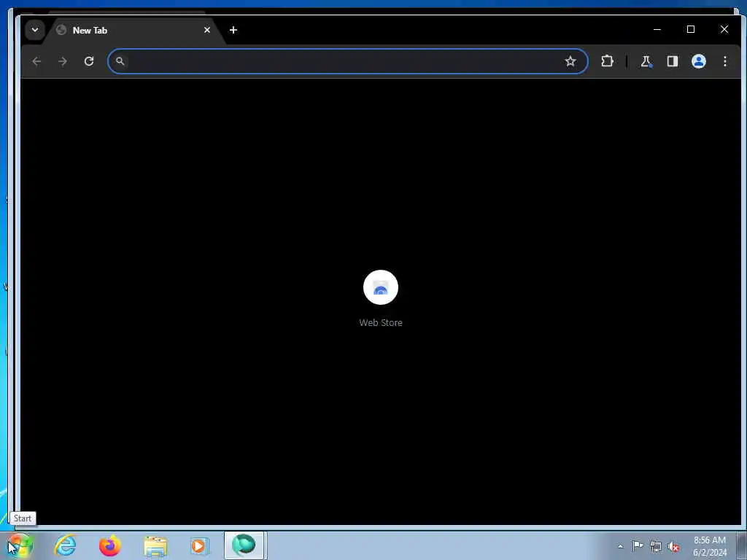Screen dimensions: 747x560
Task: Open the profile avatar menu
Action: (x=698, y=61)
